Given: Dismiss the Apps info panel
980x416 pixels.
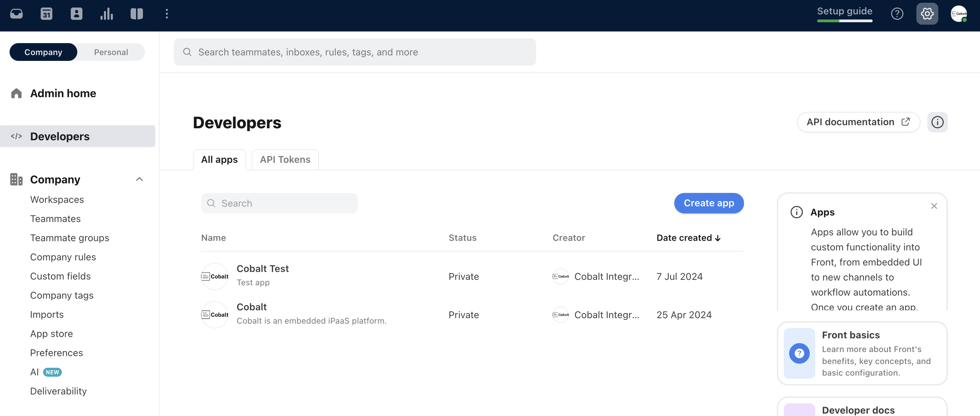Looking at the screenshot, I should [934, 206].
